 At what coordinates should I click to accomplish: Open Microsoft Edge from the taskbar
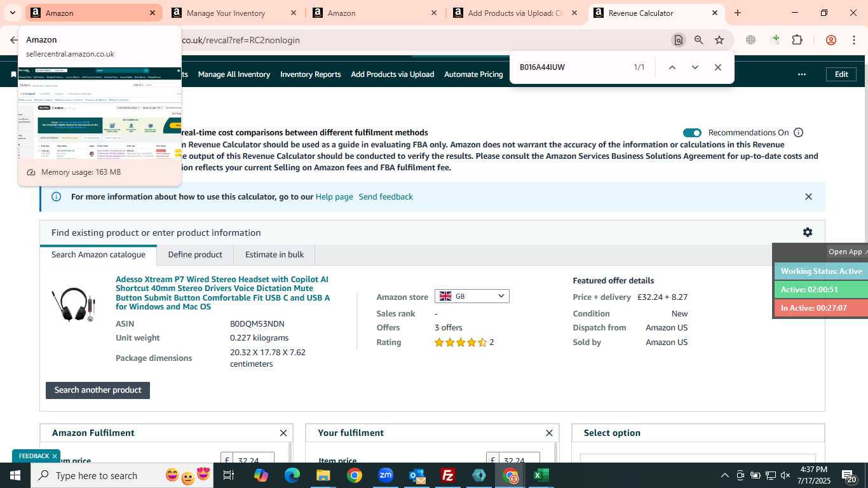292,475
